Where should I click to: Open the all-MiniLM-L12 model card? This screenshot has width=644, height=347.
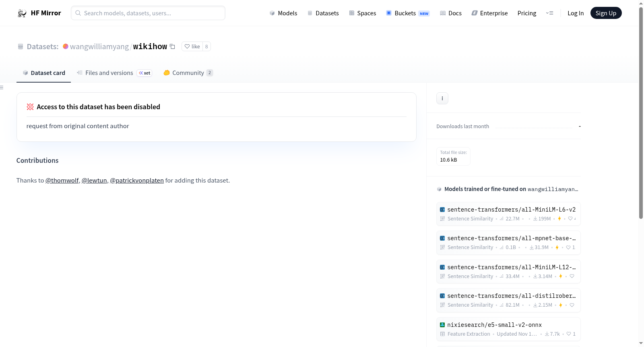[x=508, y=272]
